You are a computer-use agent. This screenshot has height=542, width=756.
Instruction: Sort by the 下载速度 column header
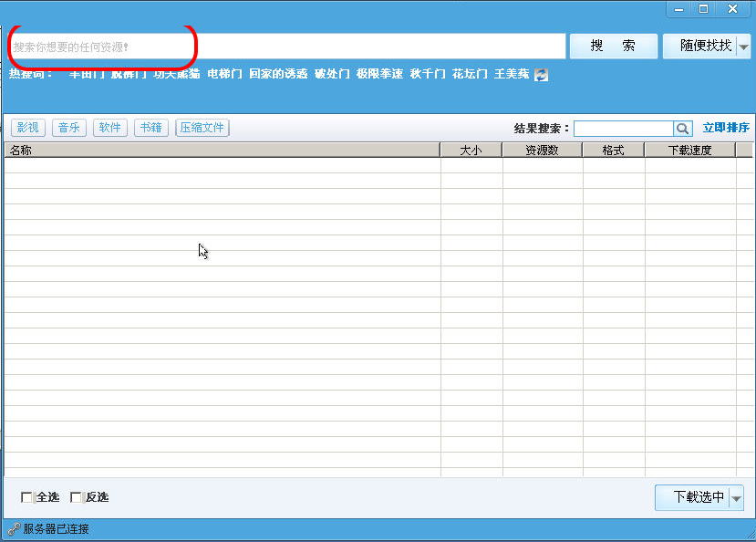point(690,150)
